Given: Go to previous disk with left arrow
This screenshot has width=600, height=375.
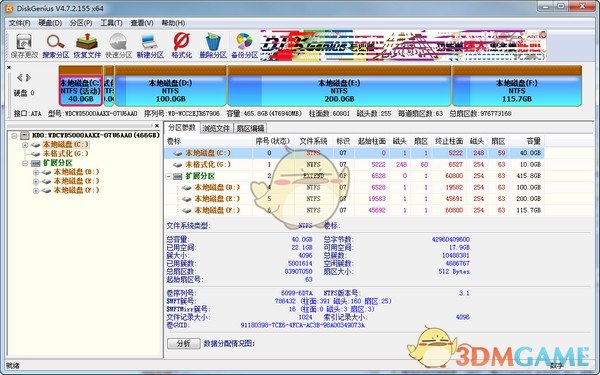Looking at the screenshot, I should point(20,78).
